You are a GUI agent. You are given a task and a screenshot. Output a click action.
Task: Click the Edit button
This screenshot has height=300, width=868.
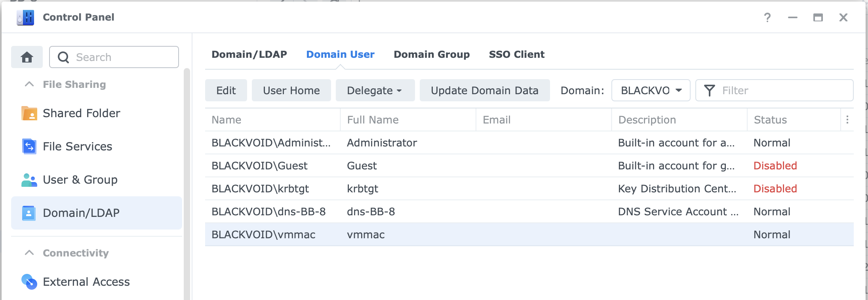(226, 90)
